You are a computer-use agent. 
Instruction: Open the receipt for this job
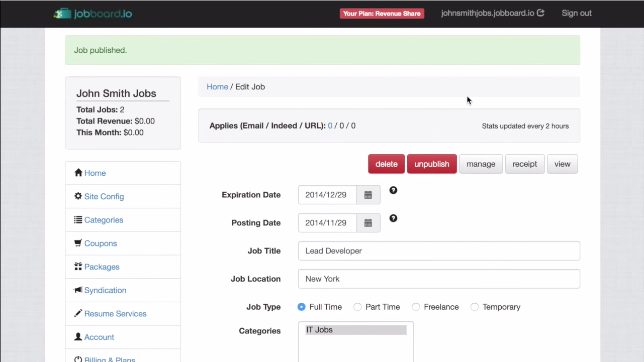click(525, 164)
